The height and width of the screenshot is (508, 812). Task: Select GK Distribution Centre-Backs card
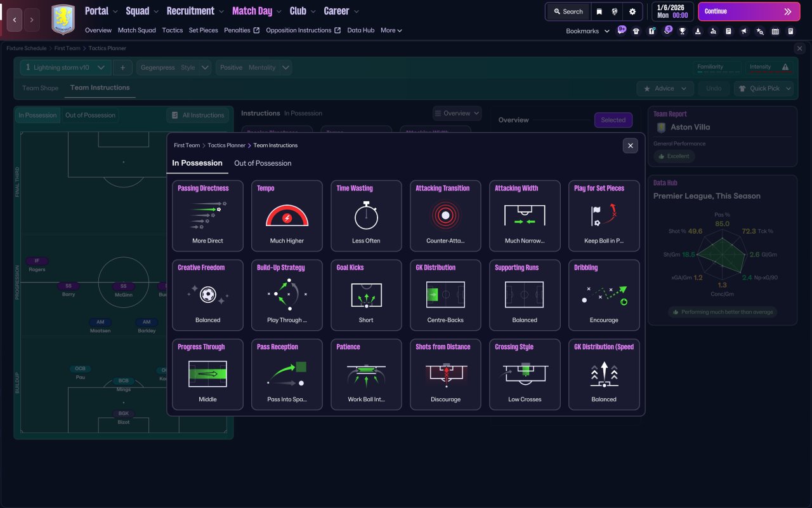point(445,295)
